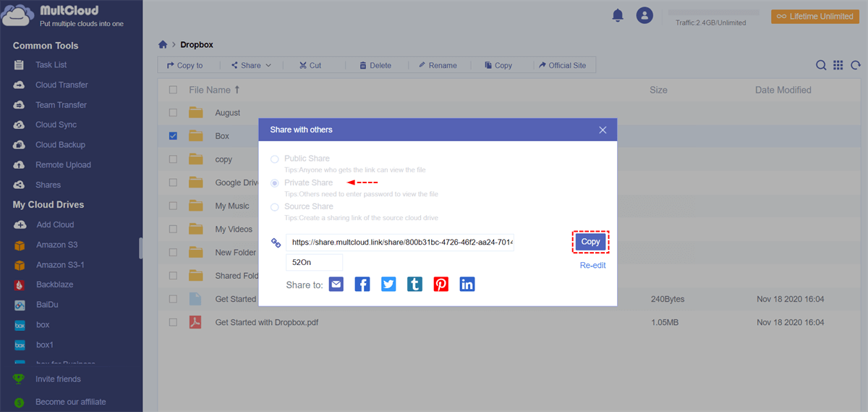This screenshot has width=868, height=412.
Task: Share link to Tumblr
Action: click(414, 285)
